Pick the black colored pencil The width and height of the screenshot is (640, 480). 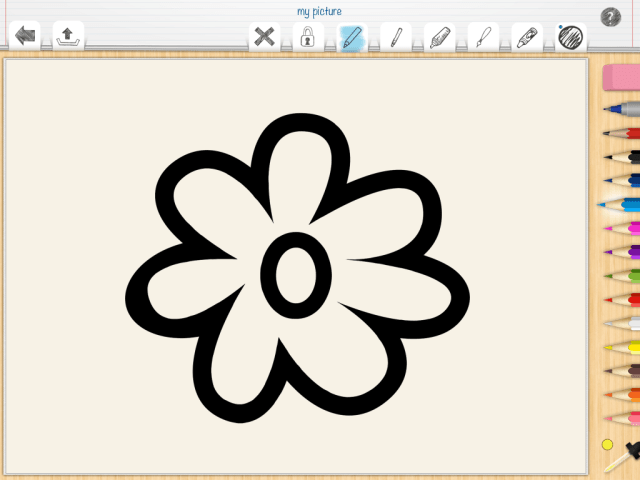[623, 156]
